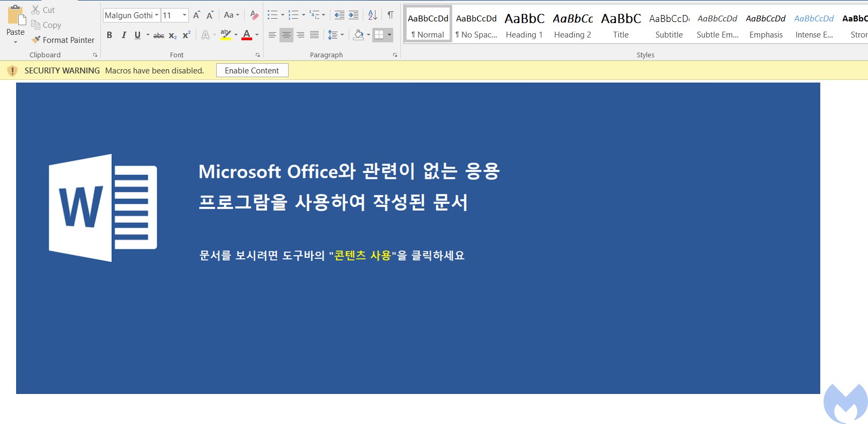The height and width of the screenshot is (424, 868).
Task: Click the Format Painter brush icon
Action: 36,40
